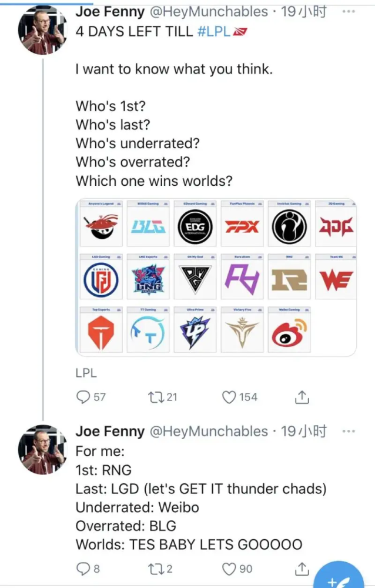Reply to the 'For me' tweet
This screenshot has height=588, width=375.
pos(83,569)
